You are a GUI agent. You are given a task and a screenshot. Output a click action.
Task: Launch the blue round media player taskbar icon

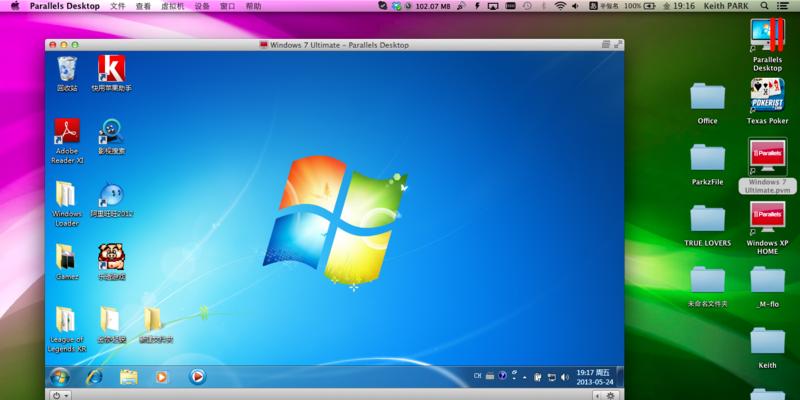(197, 377)
